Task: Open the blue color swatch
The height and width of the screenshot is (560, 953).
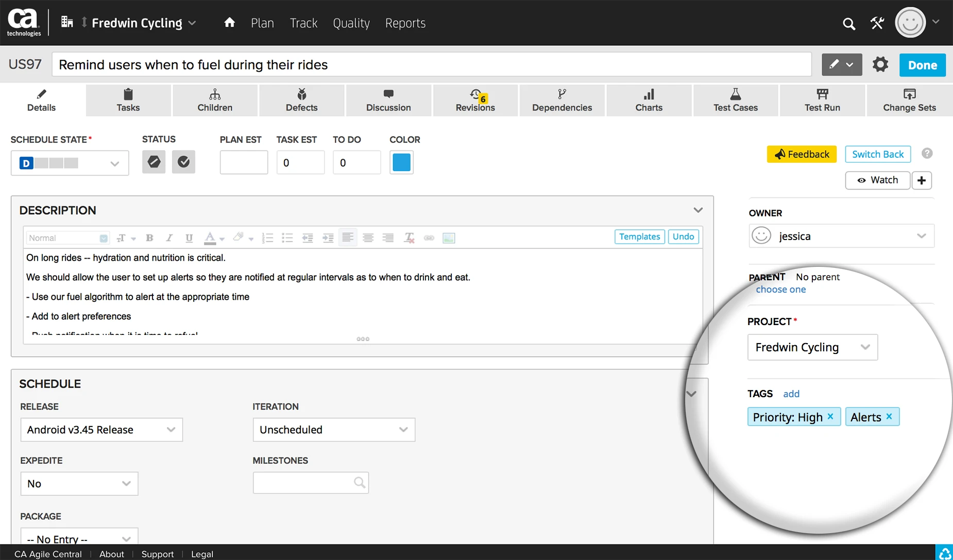Action: click(x=401, y=162)
